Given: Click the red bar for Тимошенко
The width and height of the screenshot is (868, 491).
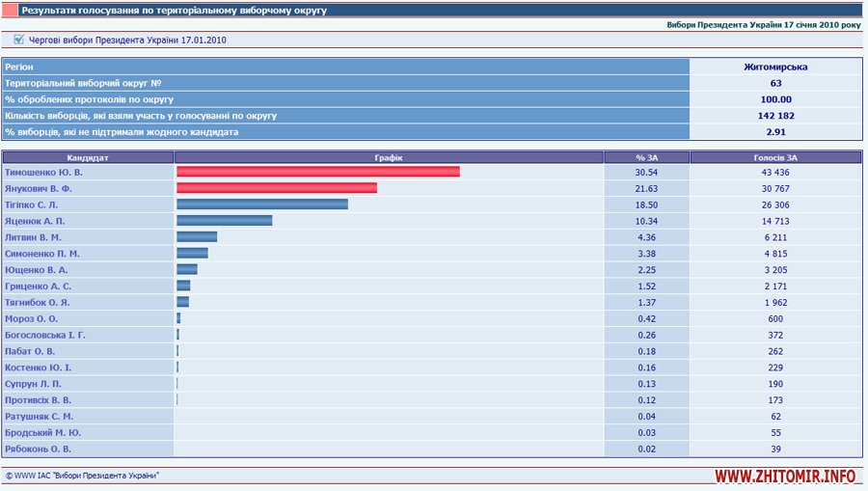Looking at the screenshot, I should click(x=317, y=172).
